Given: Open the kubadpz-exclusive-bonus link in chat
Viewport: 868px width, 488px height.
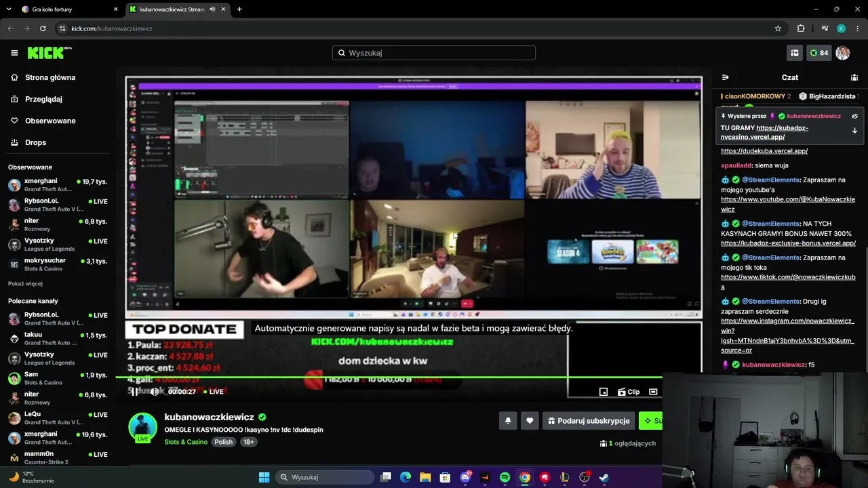Looking at the screenshot, I should (x=788, y=243).
